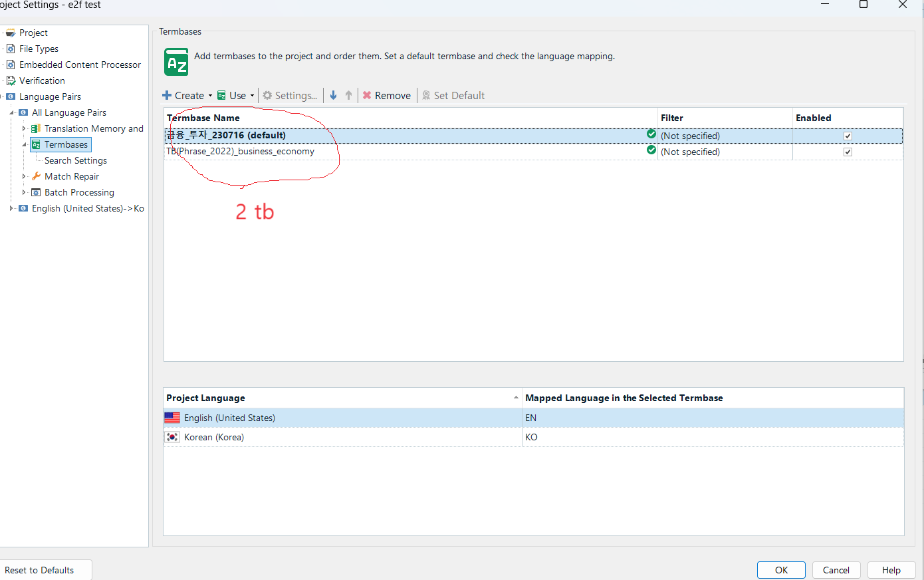This screenshot has width=924, height=580.
Task: Click the large AZ termbase icon
Action: point(176,62)
